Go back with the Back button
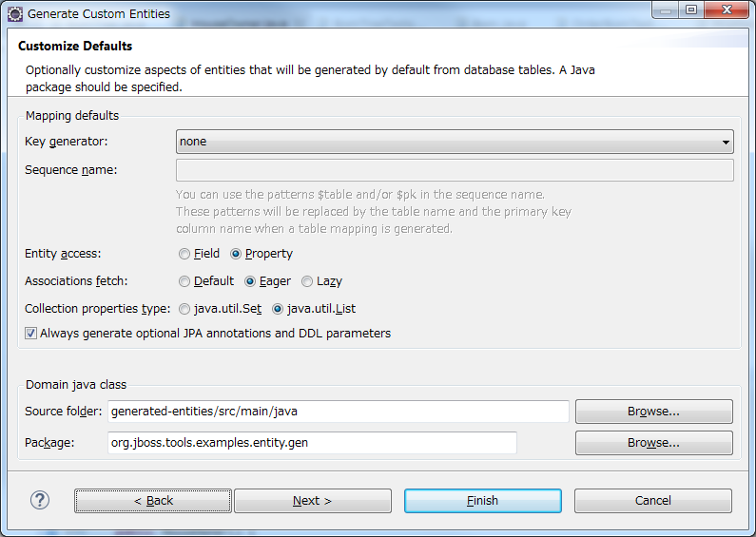The width and height of the screenshot is (756, 537). (x=153, y=501)
